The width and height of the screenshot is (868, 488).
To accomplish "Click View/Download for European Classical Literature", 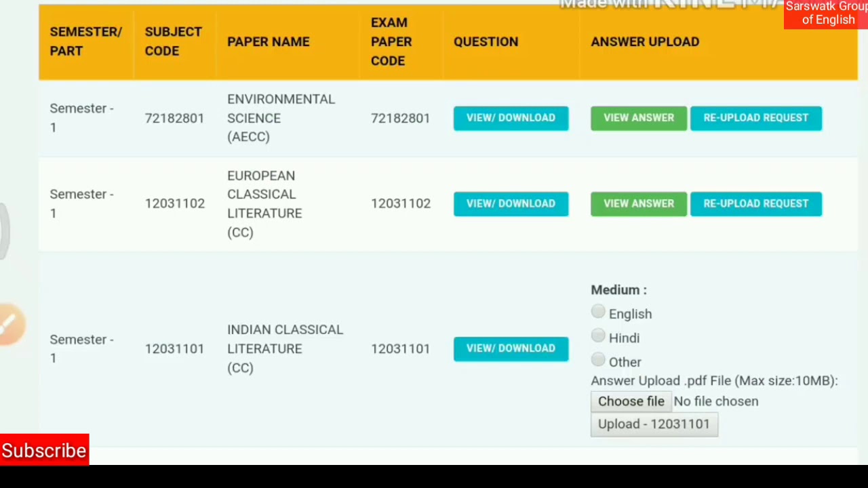I will pyautogui.click(x=511, y=203).
